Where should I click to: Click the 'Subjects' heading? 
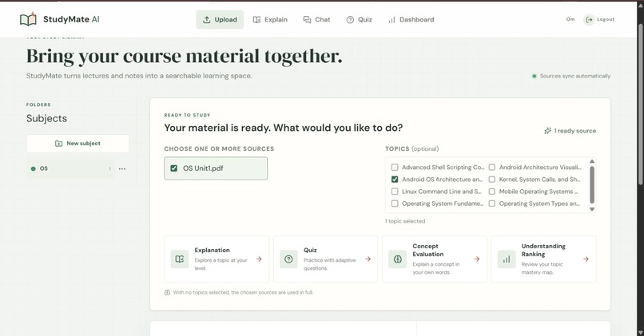click(46, 119)
